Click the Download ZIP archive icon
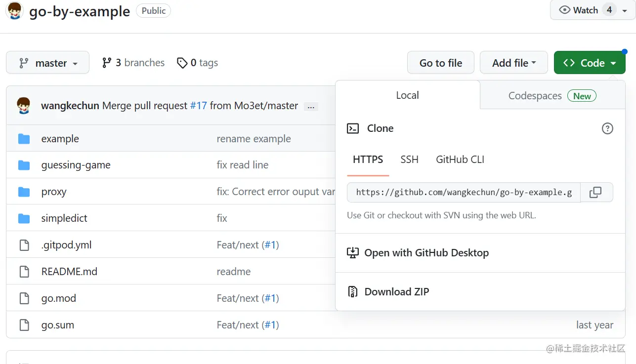Screen dimensions: 636x364 [352, 292]
